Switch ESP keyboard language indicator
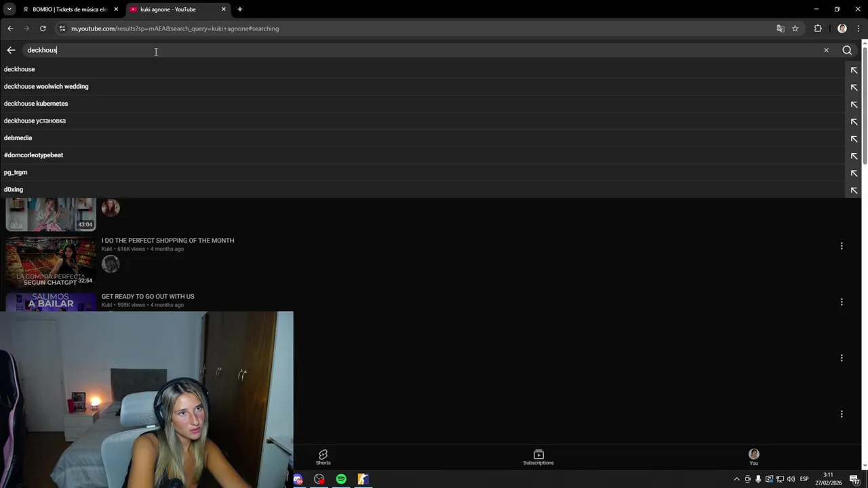This screenshot has height=488, width=868. click(804, 479)
